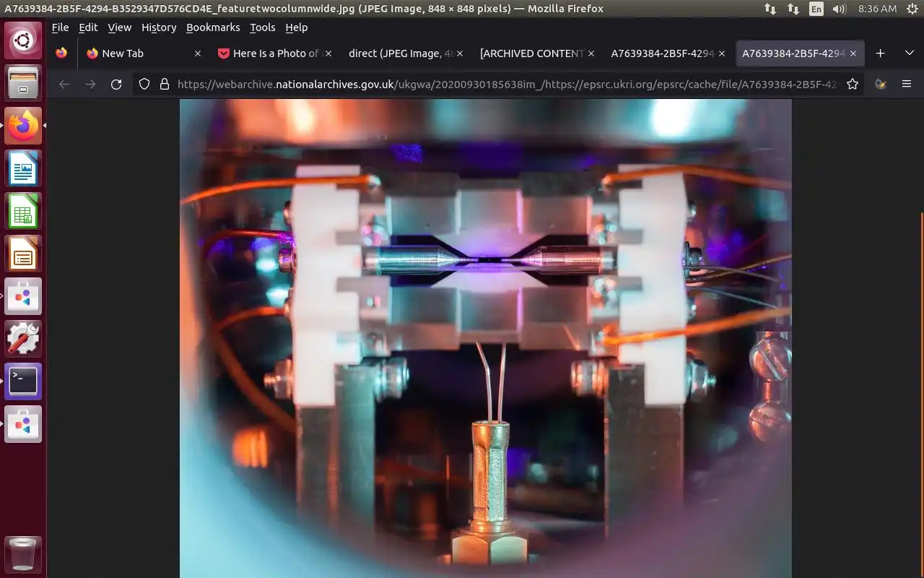The height and width of the screenshot is (578, 924).
Task: Open a new tab with plus button
Action: [880, 53]
